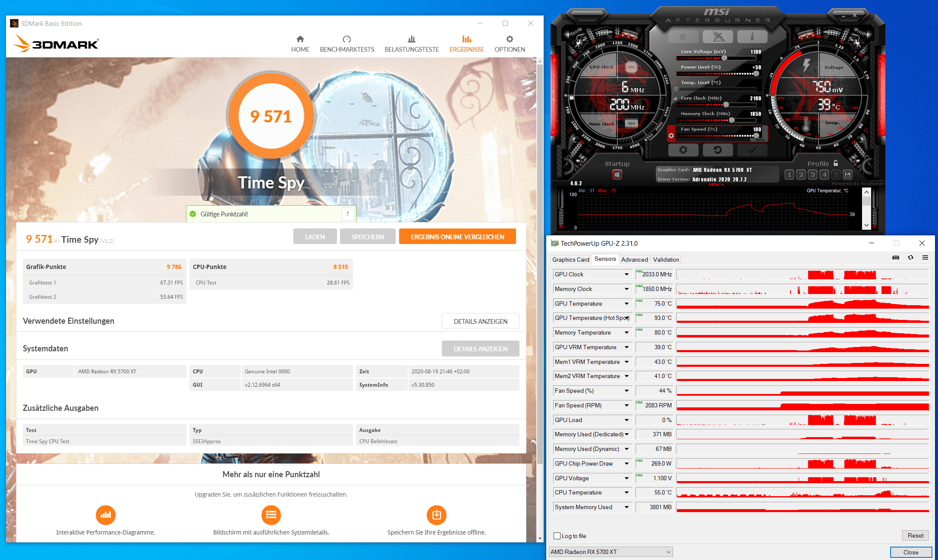The width and height of the screenshot is (938, 560).
Task: Click the Core Clock 2100 value field
Action: (755, 98)
